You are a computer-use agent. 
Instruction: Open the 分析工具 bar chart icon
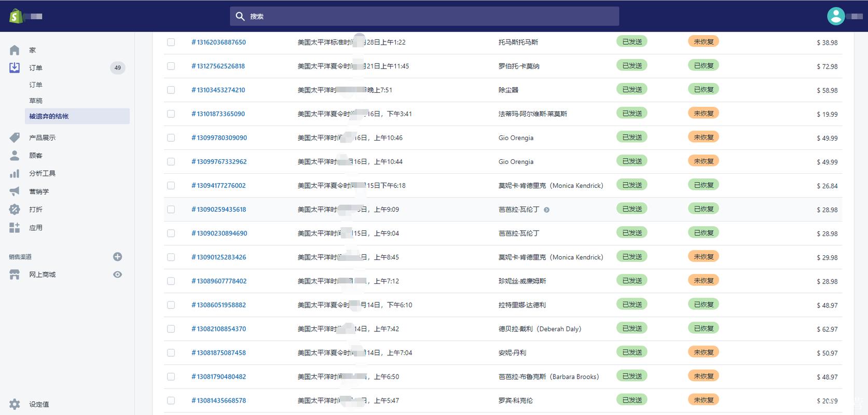15,173
